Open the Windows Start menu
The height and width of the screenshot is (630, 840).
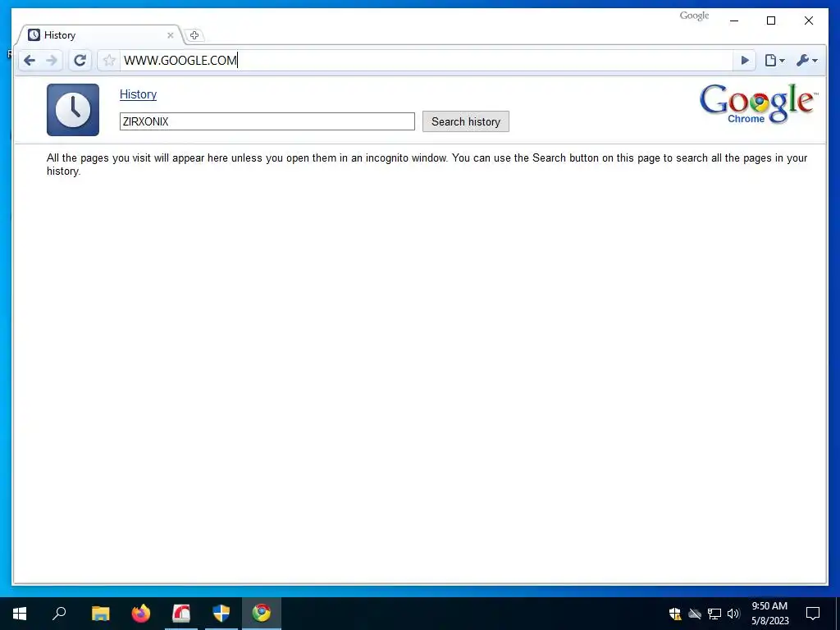pyautogui.click(x=20, y=614)
